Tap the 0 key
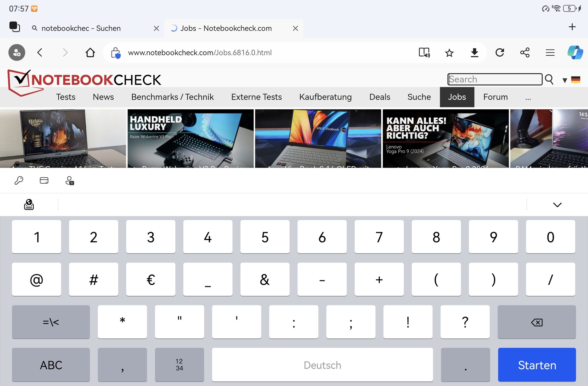 [x=550, y=237]
